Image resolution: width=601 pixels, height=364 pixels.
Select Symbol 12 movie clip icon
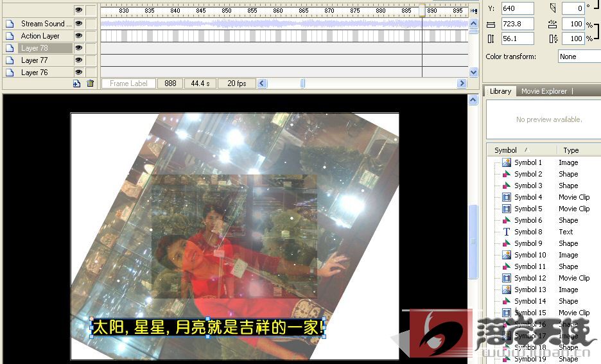507,278
